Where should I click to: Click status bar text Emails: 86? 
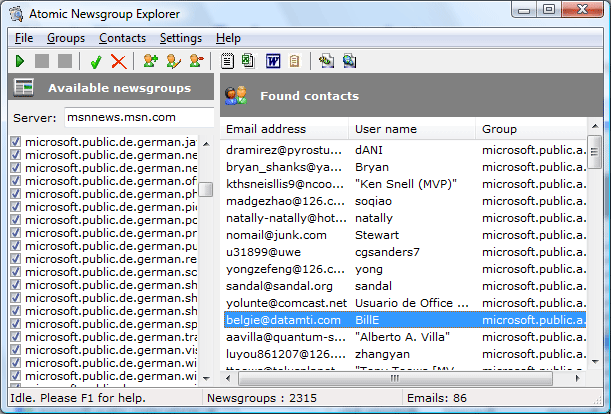tap(437, 398)
